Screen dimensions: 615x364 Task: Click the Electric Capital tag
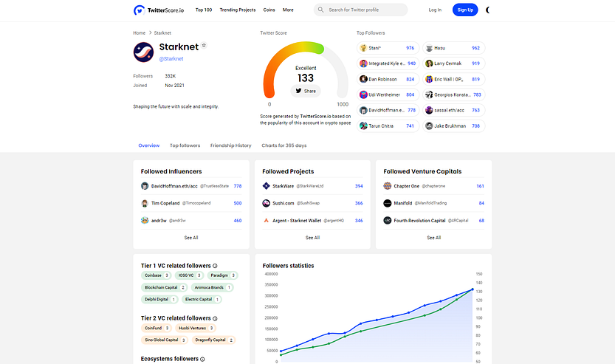(202, 299)
